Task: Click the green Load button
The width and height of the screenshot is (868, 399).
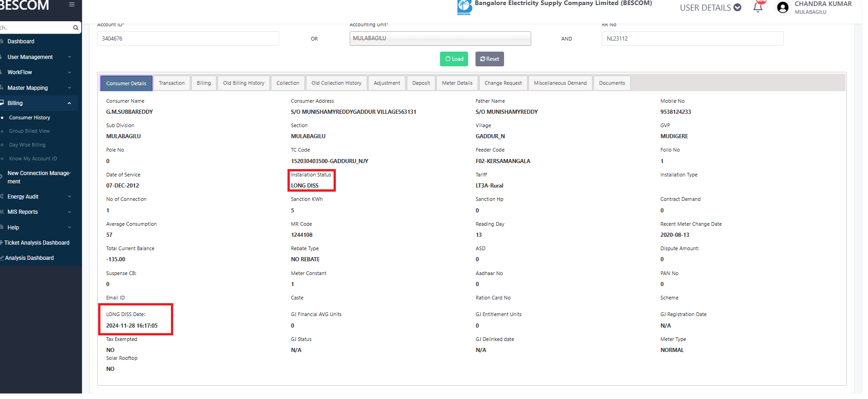Action: click(x=454, y=59)
